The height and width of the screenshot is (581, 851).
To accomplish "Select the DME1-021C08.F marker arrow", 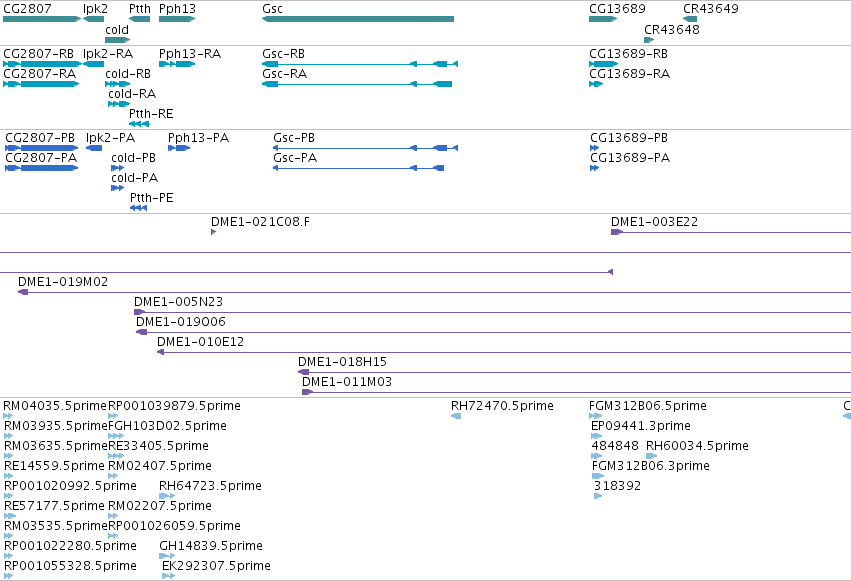I will point(213,232).
